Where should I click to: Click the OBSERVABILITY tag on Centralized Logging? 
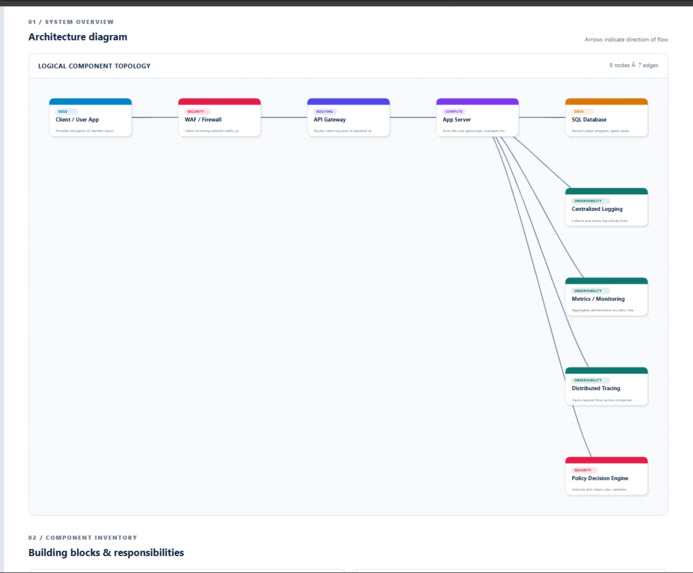click(590, 201)
